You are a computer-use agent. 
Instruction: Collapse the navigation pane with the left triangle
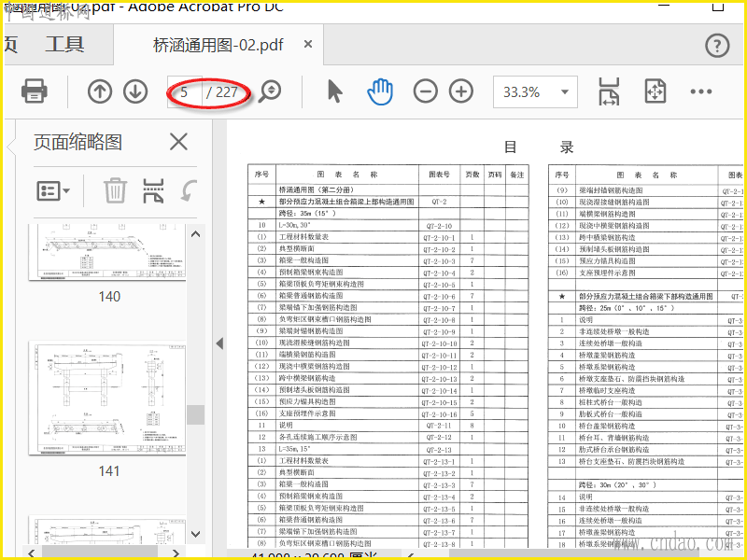pyautogui.click(x=219, y=343)
